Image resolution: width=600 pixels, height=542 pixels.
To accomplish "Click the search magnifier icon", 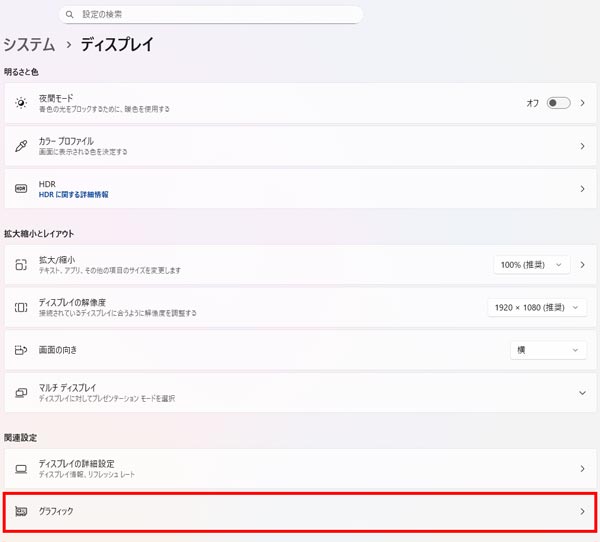I will tap(69, 15).
